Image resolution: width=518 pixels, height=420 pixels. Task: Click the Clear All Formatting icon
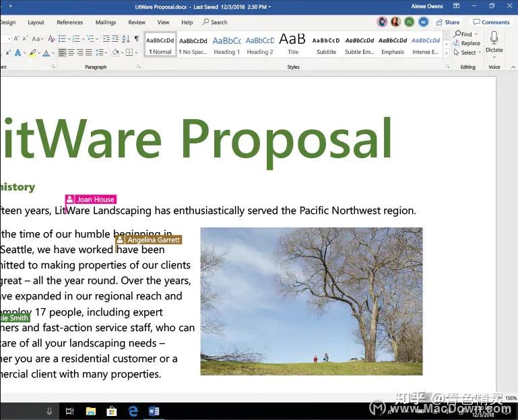point(51,39)
